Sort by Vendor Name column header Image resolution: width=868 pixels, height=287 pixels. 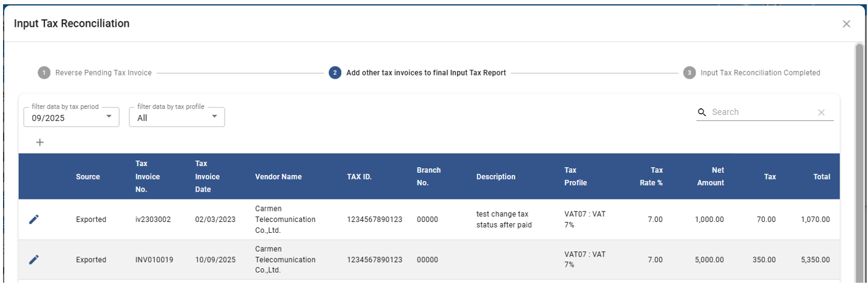278,177
